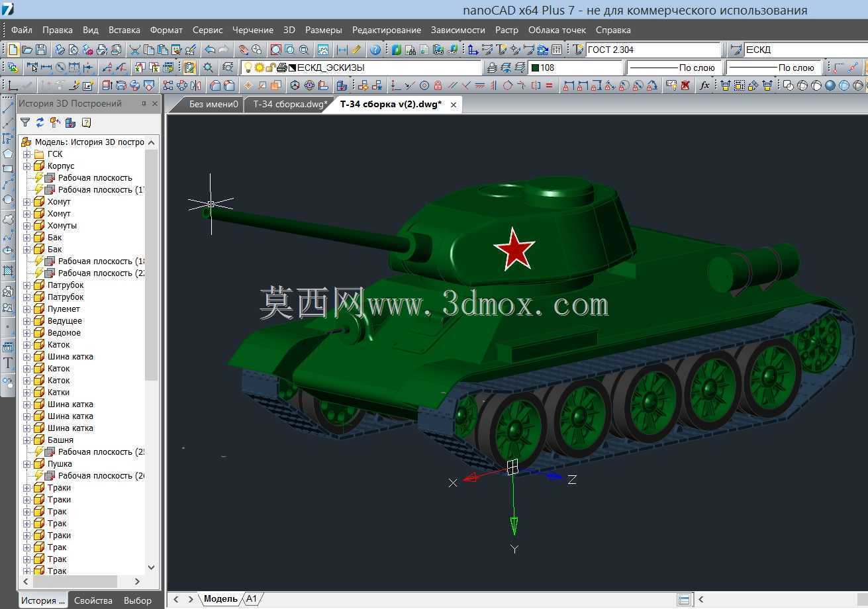868x609 pixels.
Task: Select the Revision cloud tool
Action: (x=8, y=219)
